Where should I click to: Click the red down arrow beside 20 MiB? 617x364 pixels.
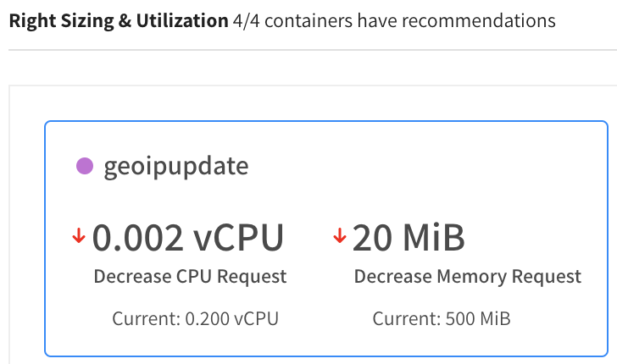point(340,238)
